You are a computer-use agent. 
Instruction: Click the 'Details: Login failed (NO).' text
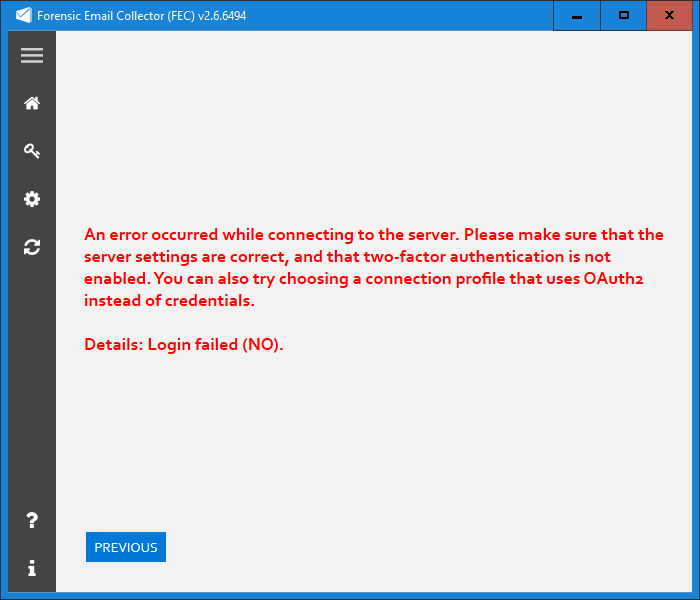point(183,345)
